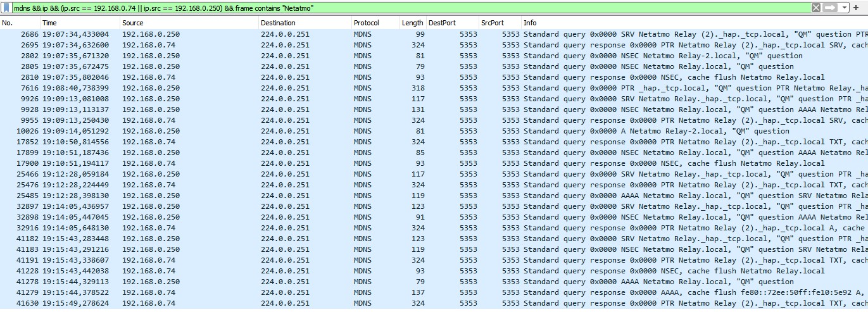Viewport: 868px width, 312px height.
Task: Click time 19:10:51,194117 of packet 17900
Action: 75,163
